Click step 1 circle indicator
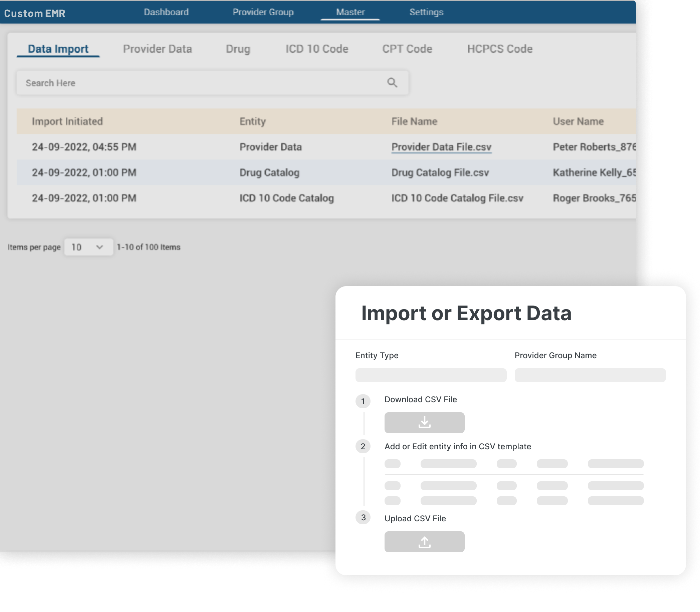Screen dimensions: 700x612 (x=363, y=401)
